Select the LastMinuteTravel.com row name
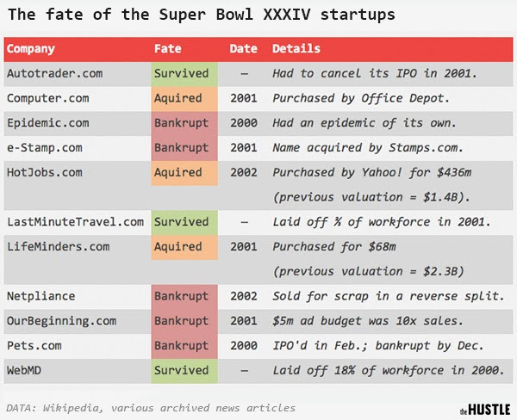The height and width of the screenshot is (420, 517). (x=75, y=222)
